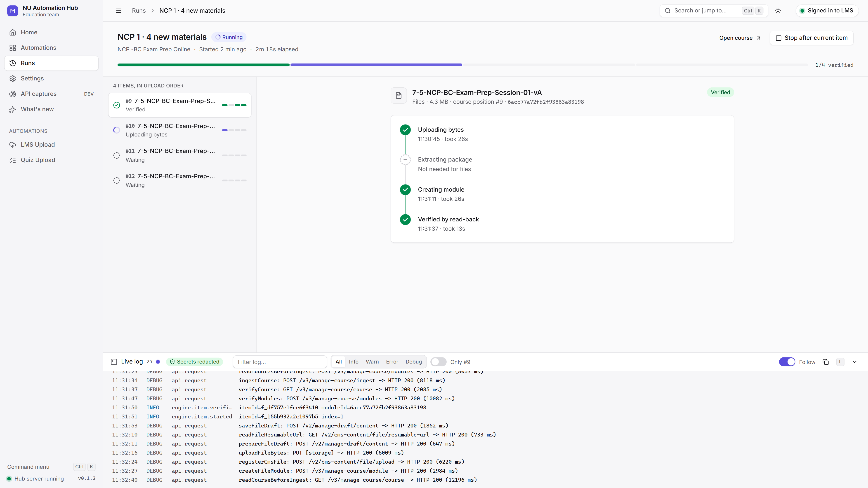This screenshot has width=868, height=488.
Task: Open the LMS Upload automation
Action: point(51,145)
